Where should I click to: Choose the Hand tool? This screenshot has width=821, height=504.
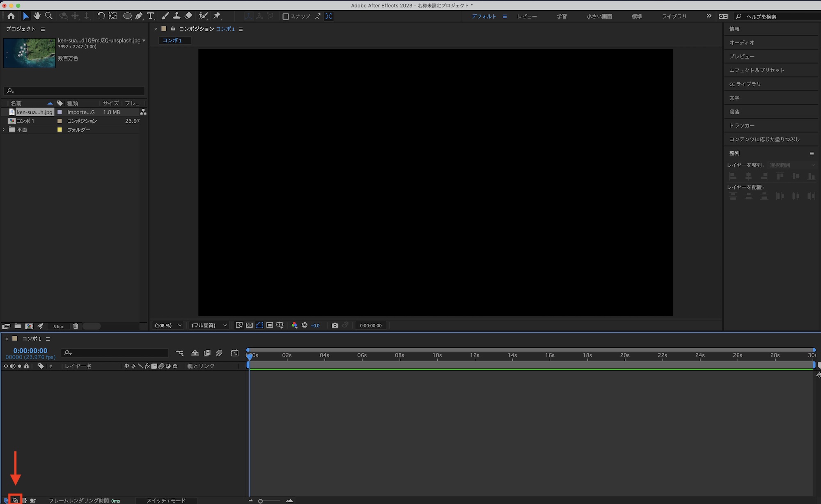click(x=37, y=16)
